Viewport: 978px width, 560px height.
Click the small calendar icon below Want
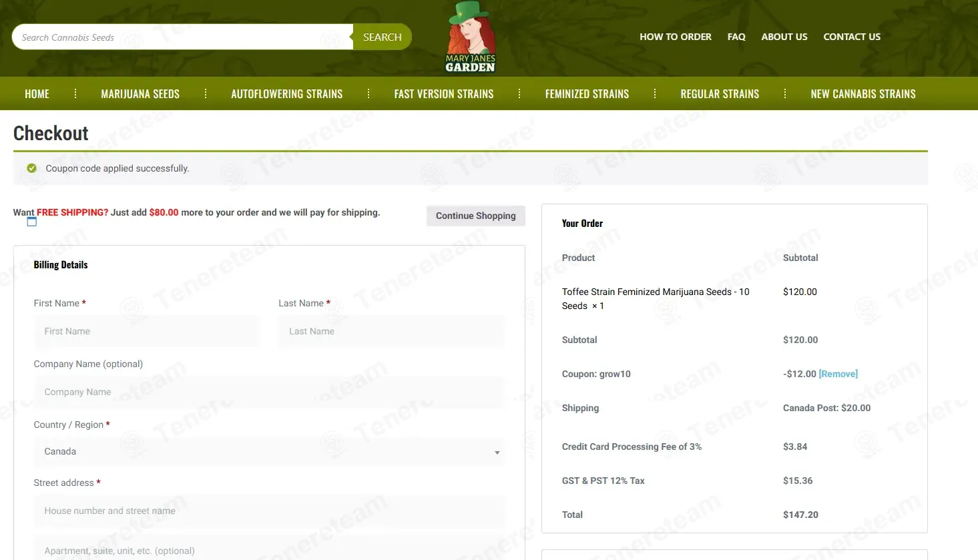pyautogui.click(x=31, y=222)
